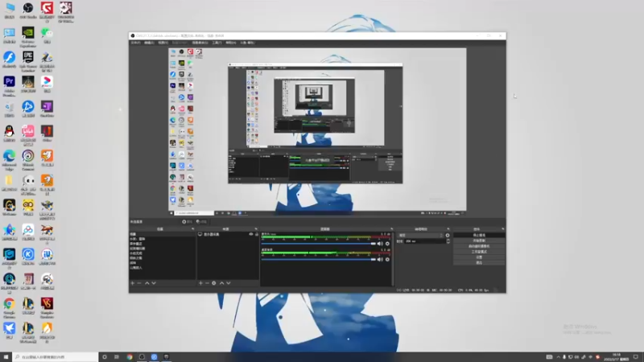Undock the Sources panel via header icon
This screenshot has height=362, width=644.
point(256,229)
